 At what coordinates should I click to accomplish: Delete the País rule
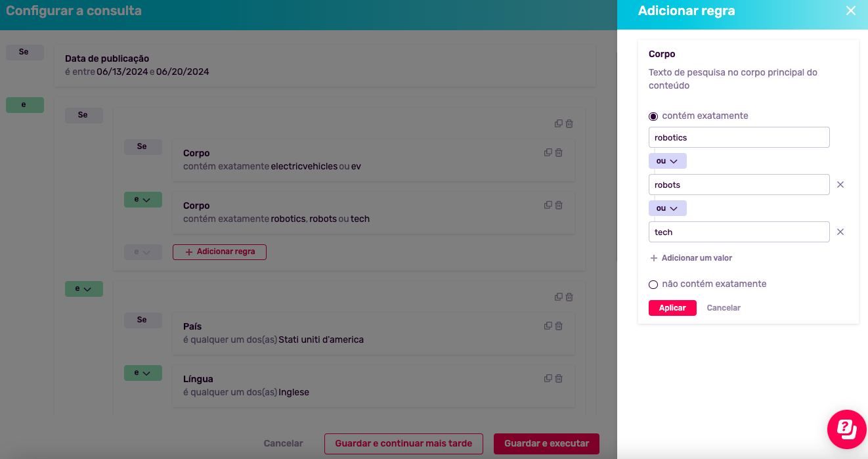[x=559, y=326]
